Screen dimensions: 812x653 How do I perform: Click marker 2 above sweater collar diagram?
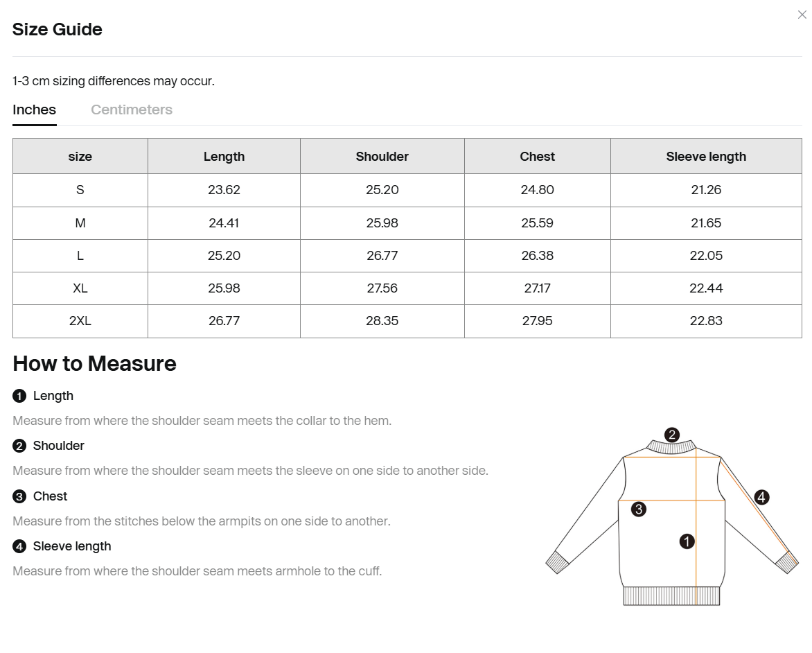pos(671,435)
